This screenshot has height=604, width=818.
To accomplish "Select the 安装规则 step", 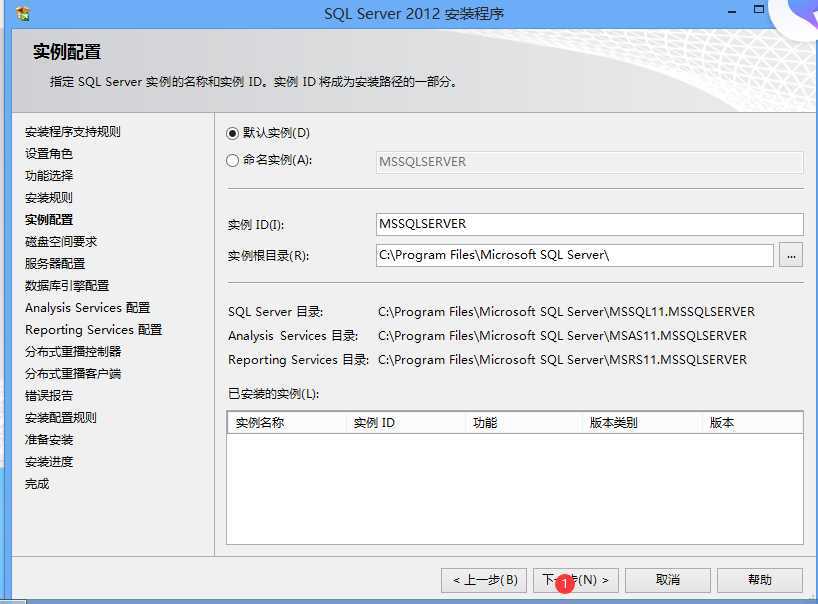I will pos(49,198).
